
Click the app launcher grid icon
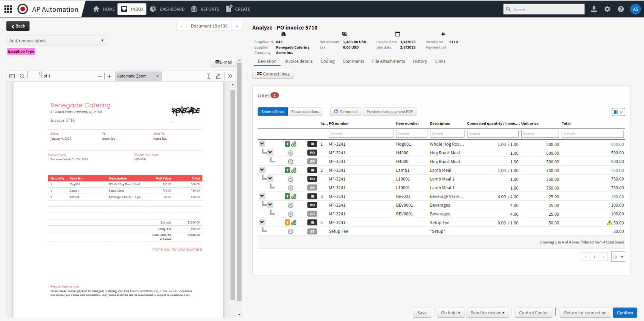(x=8, y=9)
